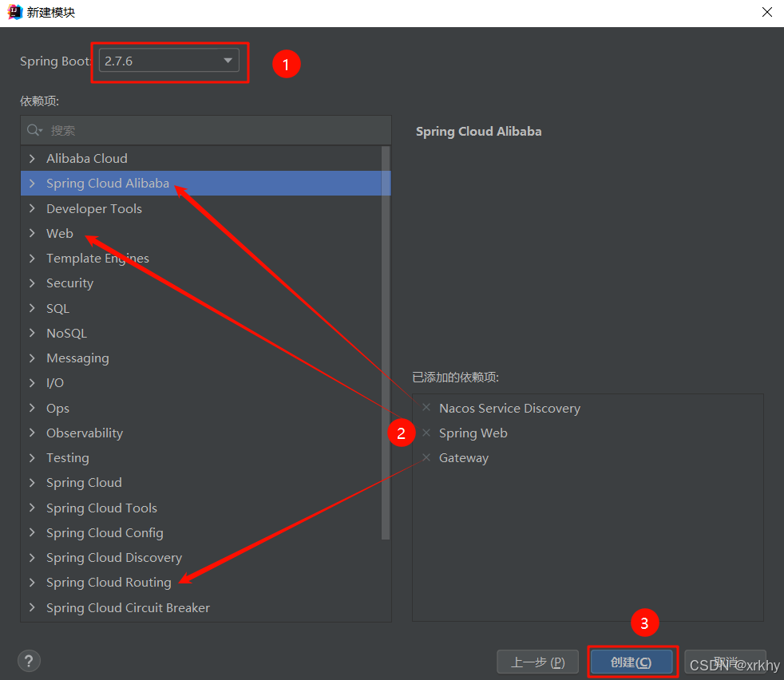Screen dimensions: 784x680
Task: Expand the Spring Cloud Config chevron
Action: (32, 532)
